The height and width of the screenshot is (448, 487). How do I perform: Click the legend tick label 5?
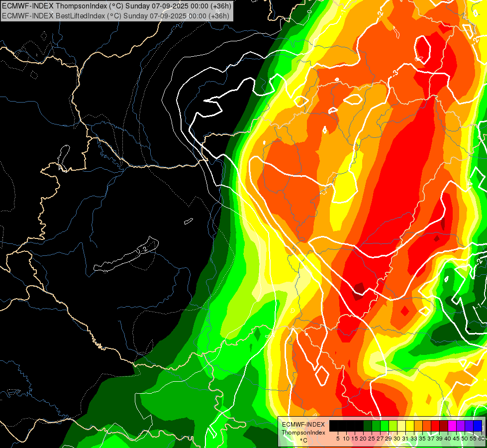pos(338,439)
